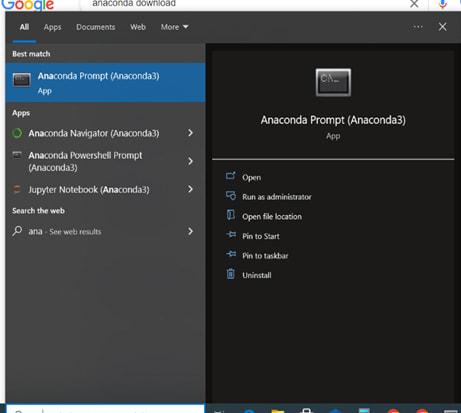Click the 'Search the web' section header
This screenshot has width=461, height=413.
click(38, 211)
